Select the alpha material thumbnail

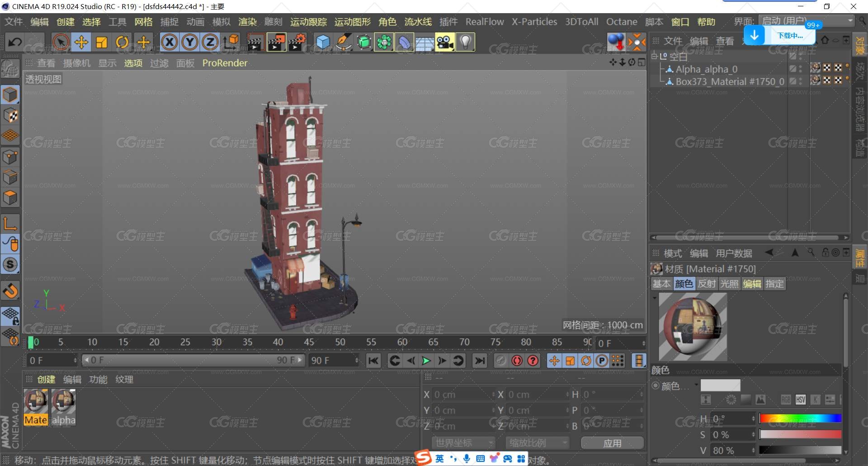(x=63, y=407)
